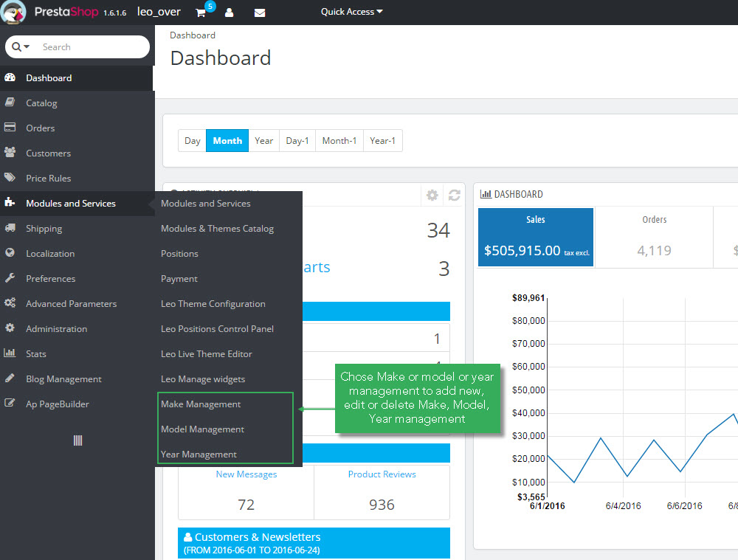The height and width of the screenshot is (560, 738).
Task: Go to Orders in the sidebar
Action: coord(41,128)
